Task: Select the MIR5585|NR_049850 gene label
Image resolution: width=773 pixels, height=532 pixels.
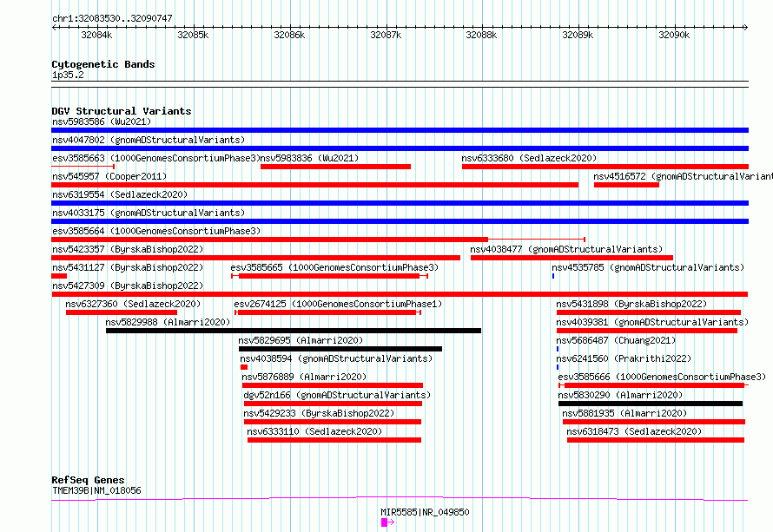Action: point(425,512)
